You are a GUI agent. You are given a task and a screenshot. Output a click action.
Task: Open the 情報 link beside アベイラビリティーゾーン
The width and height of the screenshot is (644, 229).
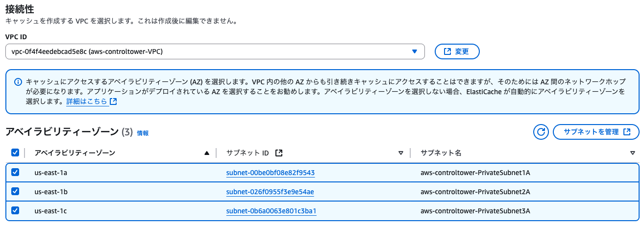[143, 133]
